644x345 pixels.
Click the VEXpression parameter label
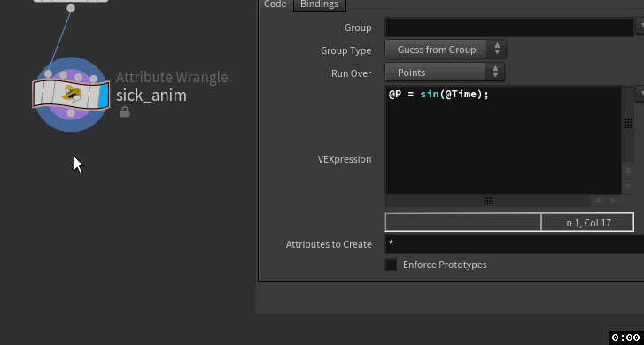(x=345, y=159)
